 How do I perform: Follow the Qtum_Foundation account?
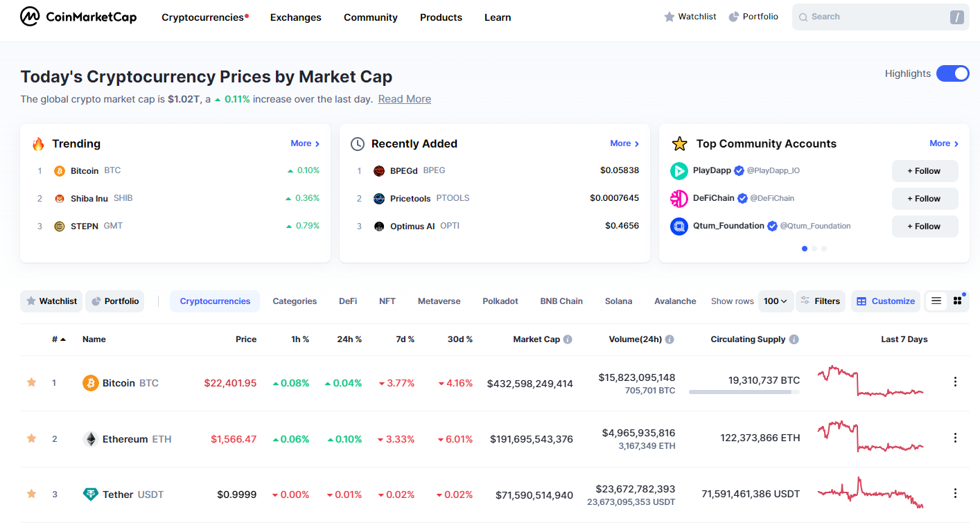[x=925, y=226]
